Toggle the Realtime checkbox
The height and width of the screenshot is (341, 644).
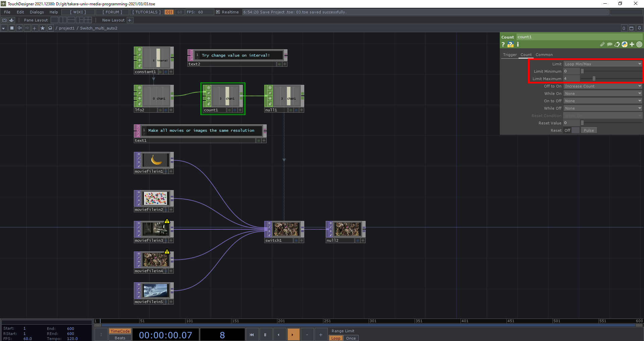[x=218, y=12]
